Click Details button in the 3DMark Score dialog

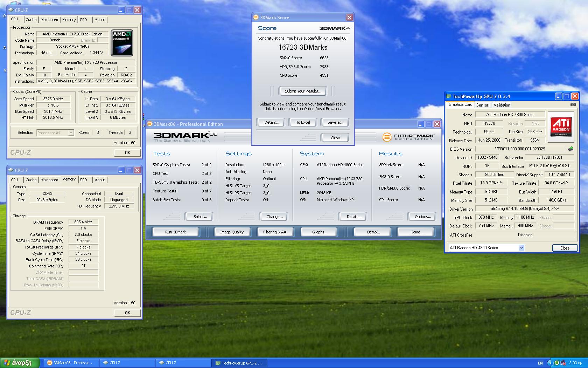click(x=272, y=122)
